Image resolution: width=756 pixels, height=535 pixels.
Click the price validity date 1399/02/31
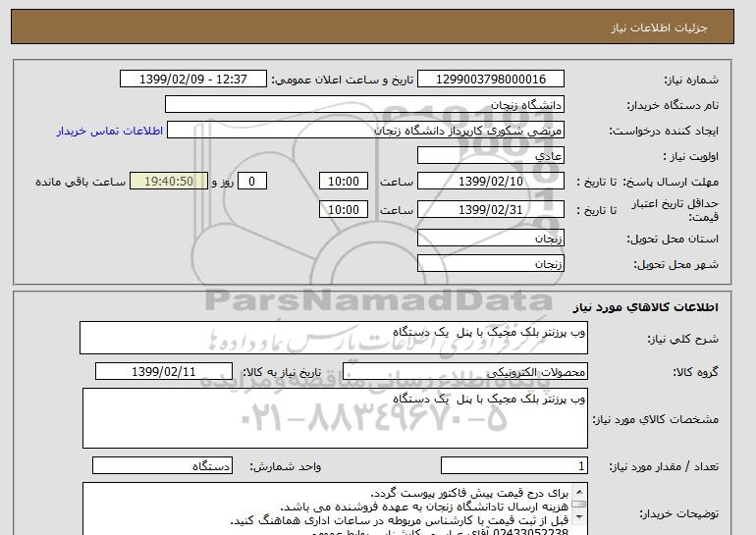(x=490, y=209)
